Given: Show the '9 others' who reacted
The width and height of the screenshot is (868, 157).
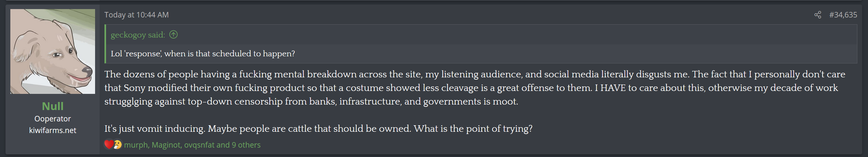Looking at the screenshot, I should [246, 145].
